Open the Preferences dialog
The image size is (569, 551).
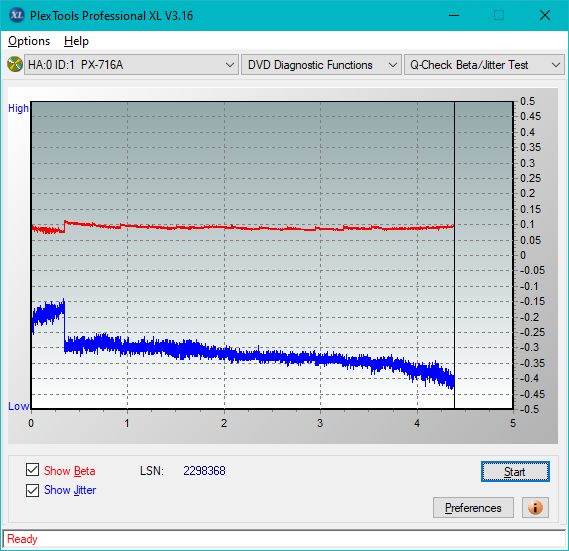click(x=473, y=507)
